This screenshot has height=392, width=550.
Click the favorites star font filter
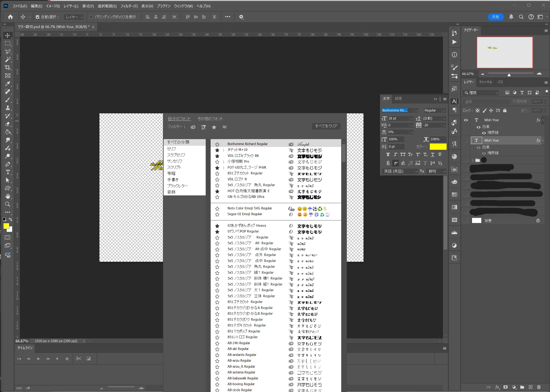tap(214, 127)
